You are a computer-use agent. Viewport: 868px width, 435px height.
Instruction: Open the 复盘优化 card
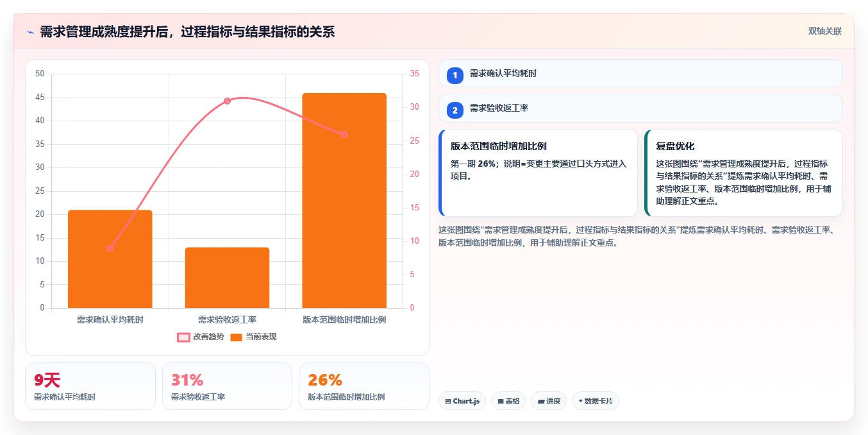click(744, 173)
